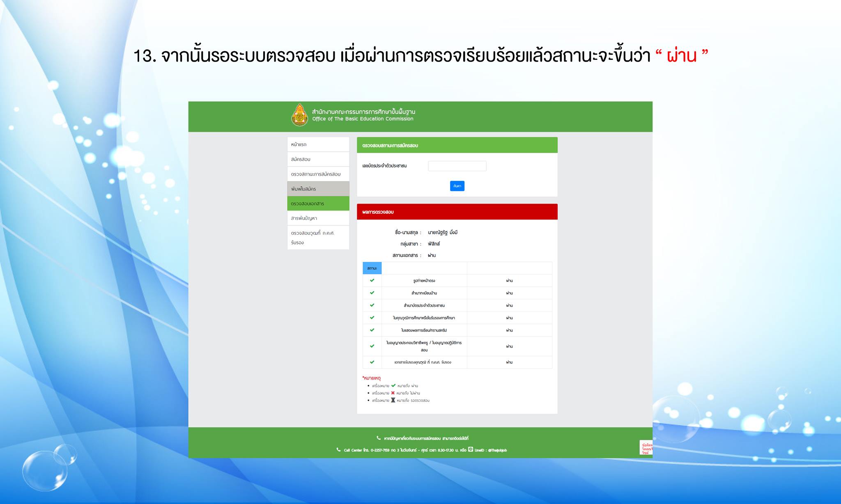Click the LineID envelope icon in footer

pyautogui.click(x=471, y=449)
